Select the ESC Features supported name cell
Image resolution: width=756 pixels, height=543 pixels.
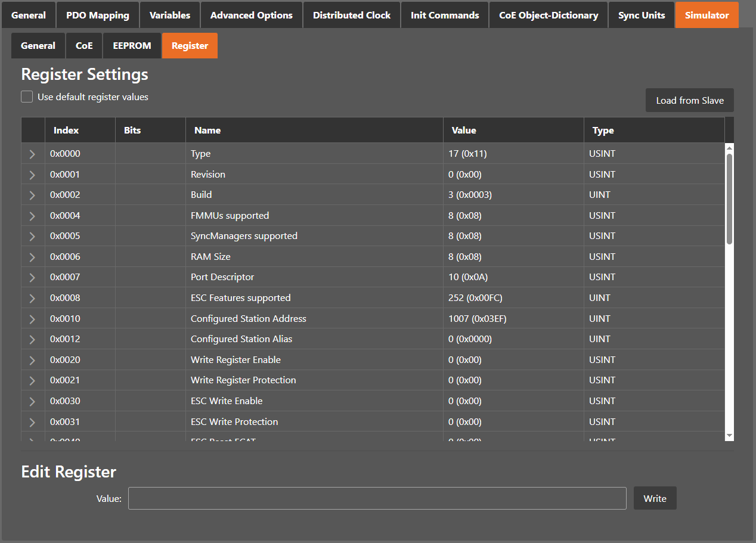(314, 298)
